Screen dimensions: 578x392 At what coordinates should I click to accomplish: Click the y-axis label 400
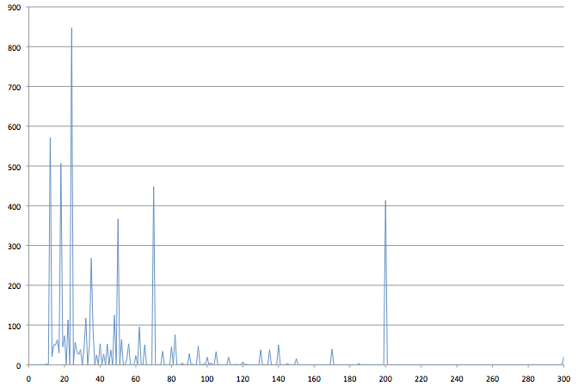(x=14, y=206)
